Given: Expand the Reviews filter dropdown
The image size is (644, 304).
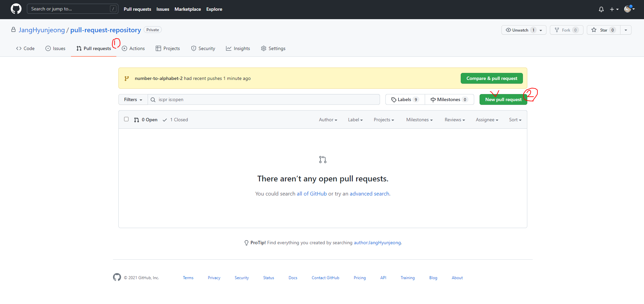Looking at the screenshot, I should (x=455, y=120).
